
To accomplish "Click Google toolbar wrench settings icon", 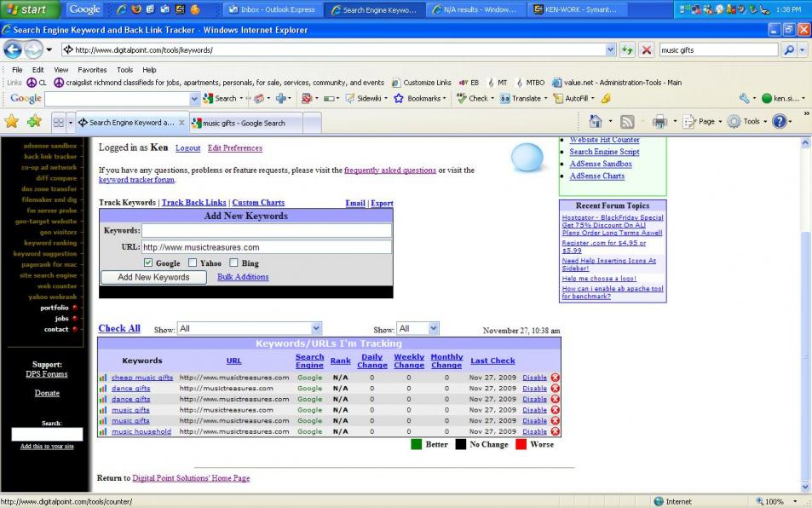I will coord(744,98).
